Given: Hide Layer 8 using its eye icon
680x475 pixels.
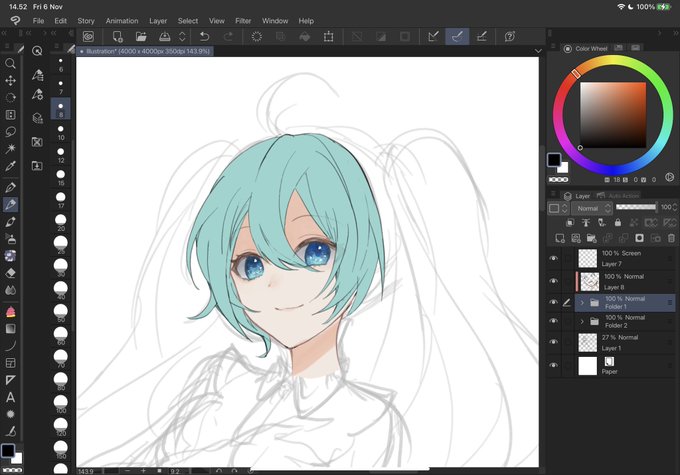Looking at the screenshot, I should (x=553, y=281).
